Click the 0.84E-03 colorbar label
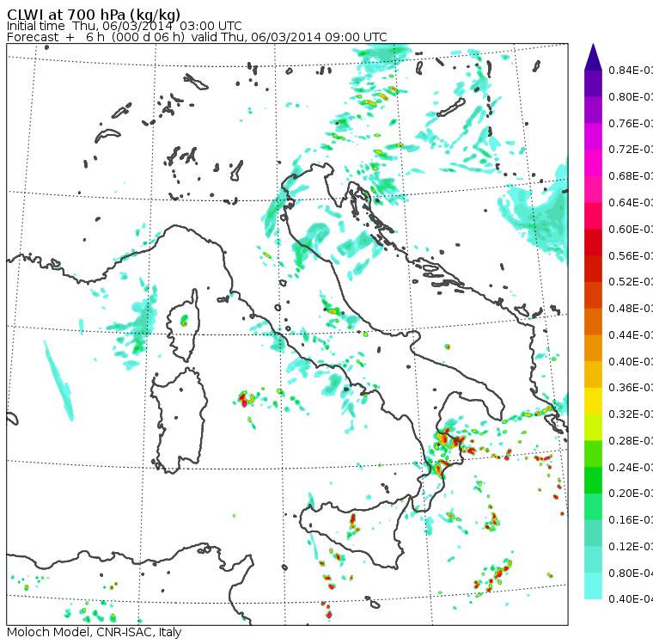653x644 pixels. (631, 71)
